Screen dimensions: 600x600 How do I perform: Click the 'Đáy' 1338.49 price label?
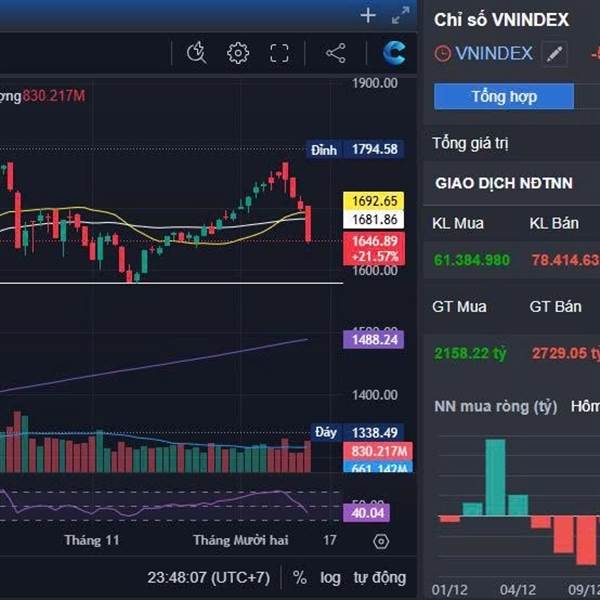[374, 432]
